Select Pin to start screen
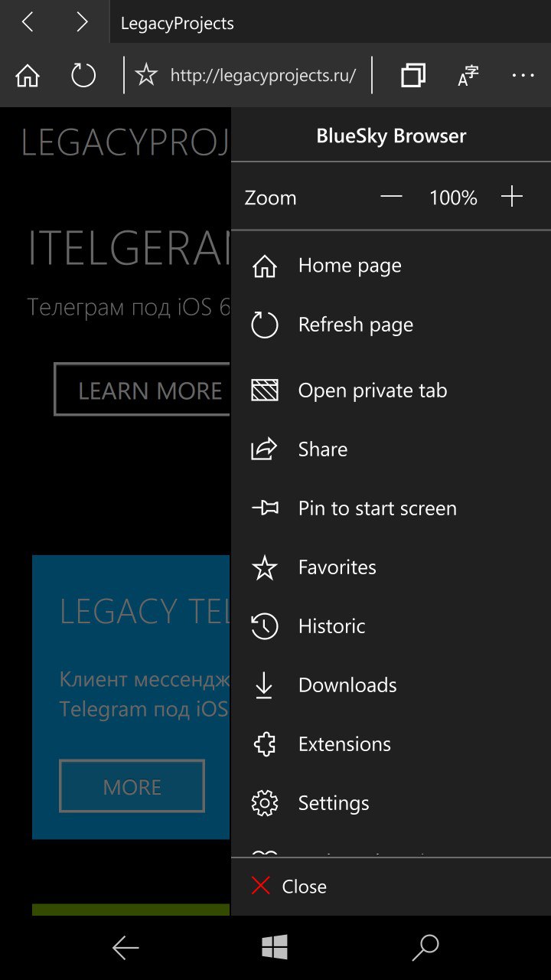Image resolution: width=551 pixels, height=980 pixels. pos(377,508)
